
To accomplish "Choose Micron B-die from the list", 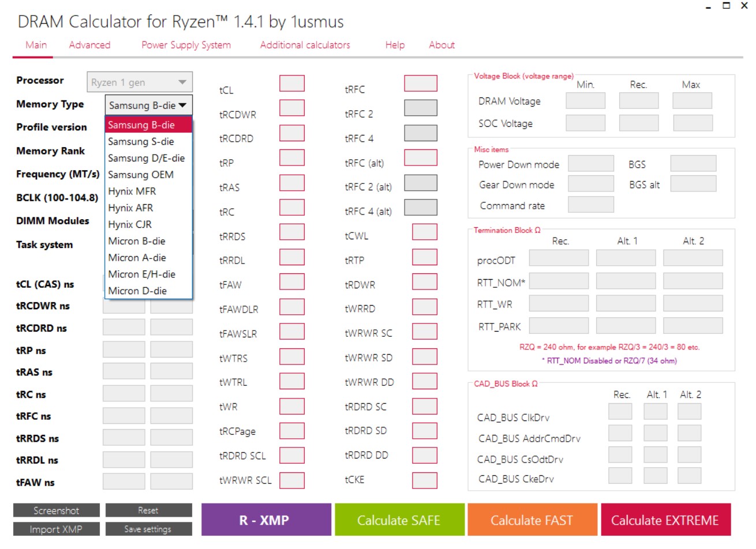I will coord(148,241).
